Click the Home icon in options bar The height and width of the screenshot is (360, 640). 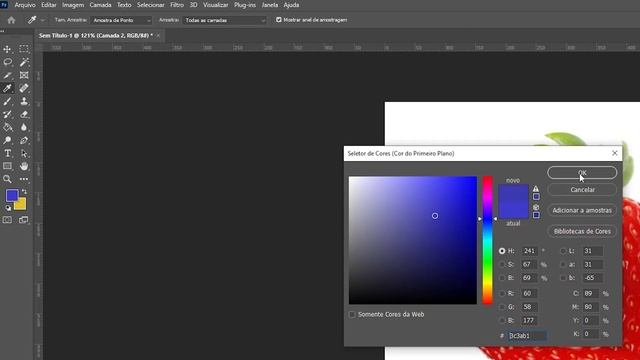(x=11, y=20)
